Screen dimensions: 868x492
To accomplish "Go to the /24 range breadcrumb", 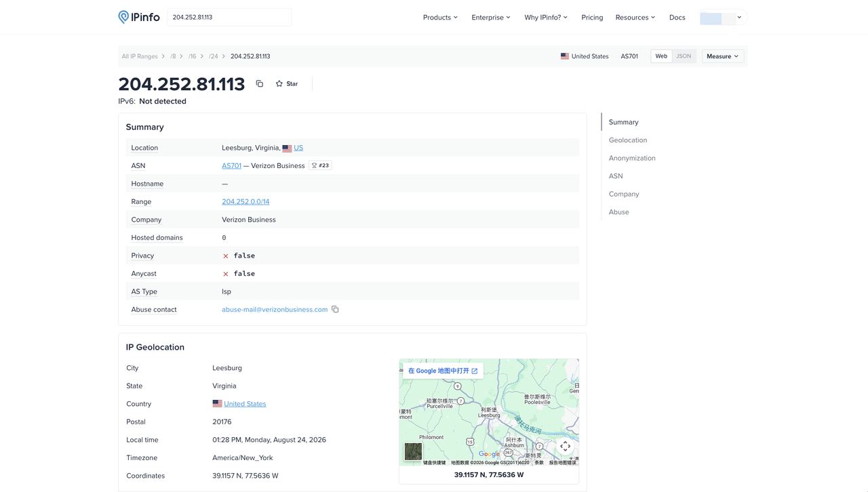I will [x=214, y=56].
